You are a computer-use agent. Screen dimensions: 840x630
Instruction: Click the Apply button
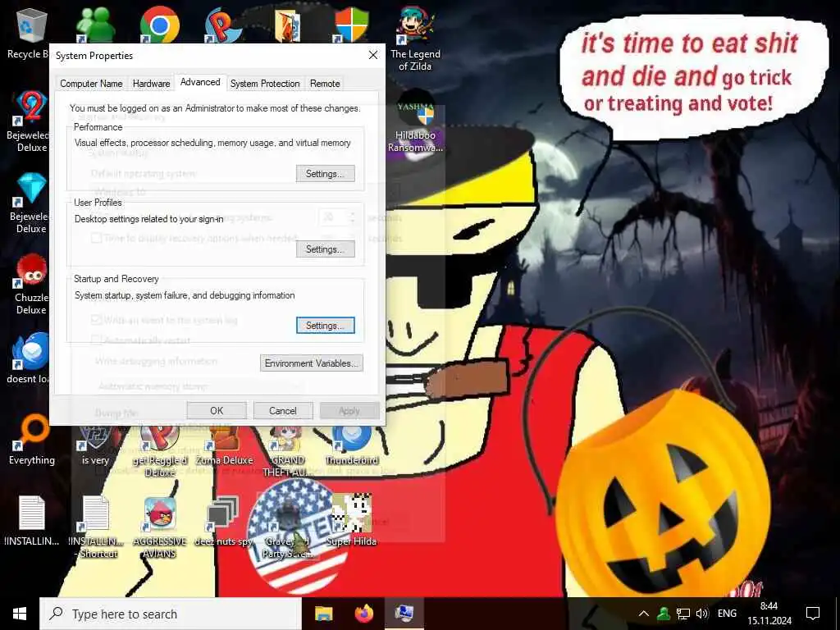(349, 411)
